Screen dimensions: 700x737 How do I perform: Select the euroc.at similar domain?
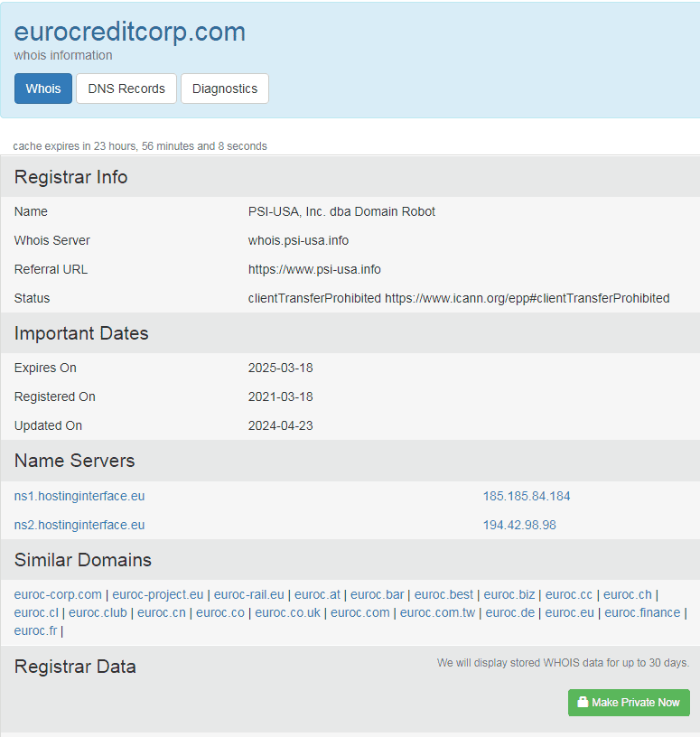[x=317, y=594]
